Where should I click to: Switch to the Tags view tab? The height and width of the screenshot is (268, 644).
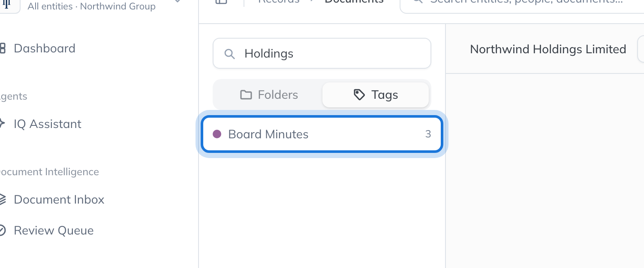point(376,95)
